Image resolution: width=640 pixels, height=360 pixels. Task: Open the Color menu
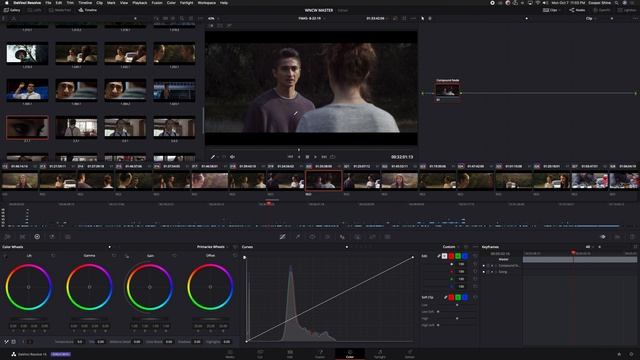pyautogui.click(x=171, y=3)
